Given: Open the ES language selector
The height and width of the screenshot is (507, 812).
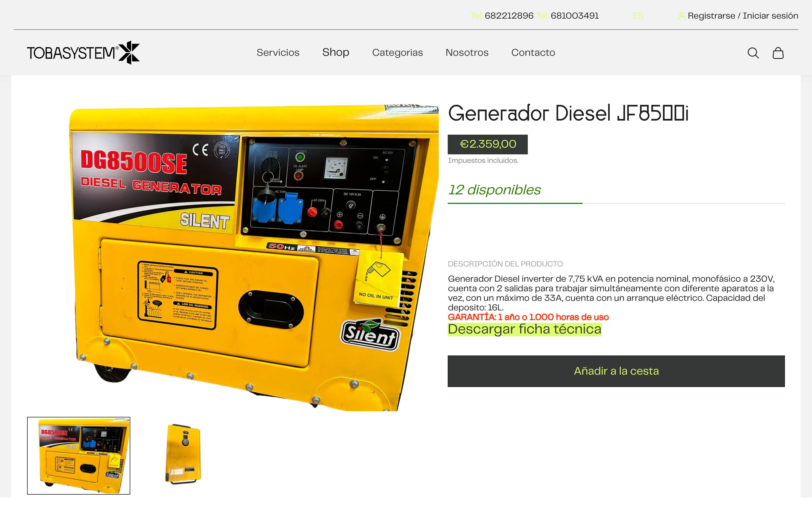Looking at the screenshot, I should [x=638, y=16].
